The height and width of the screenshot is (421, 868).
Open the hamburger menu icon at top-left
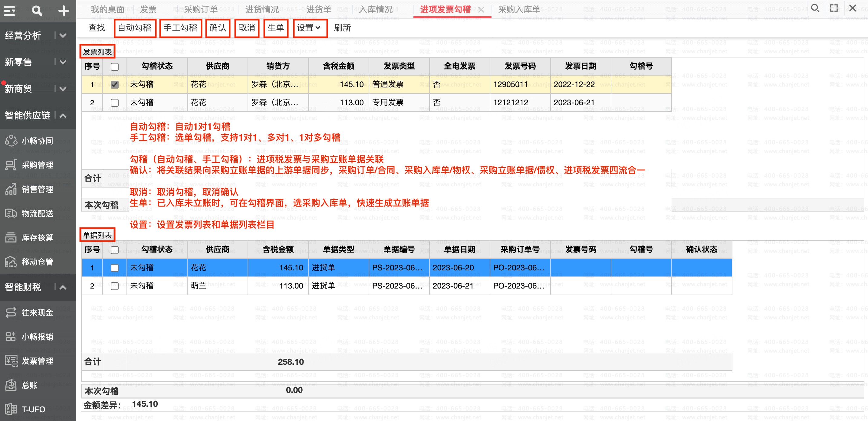coord(9,11)
